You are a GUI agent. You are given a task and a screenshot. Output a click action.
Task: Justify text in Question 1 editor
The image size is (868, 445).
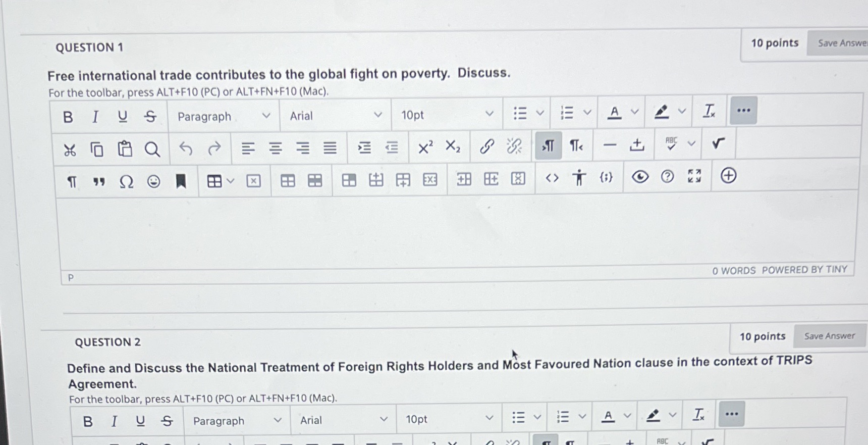330,147
